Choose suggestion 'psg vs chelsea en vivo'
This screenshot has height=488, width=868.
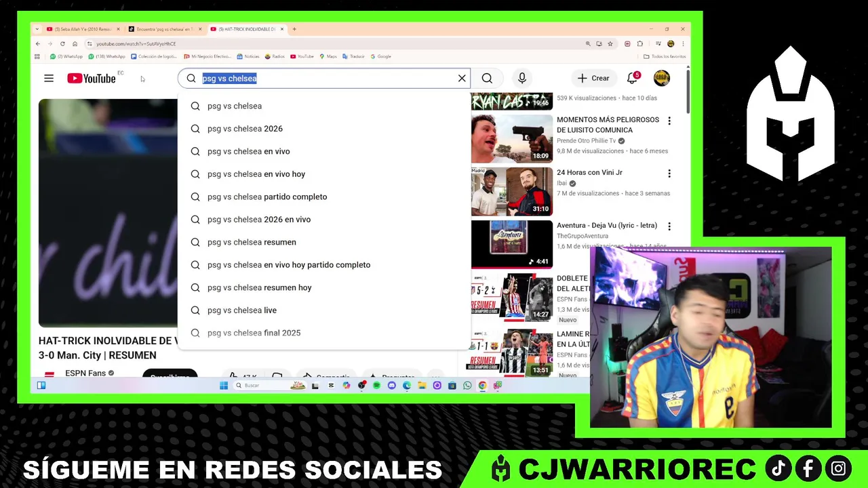(x=324, y=151)
